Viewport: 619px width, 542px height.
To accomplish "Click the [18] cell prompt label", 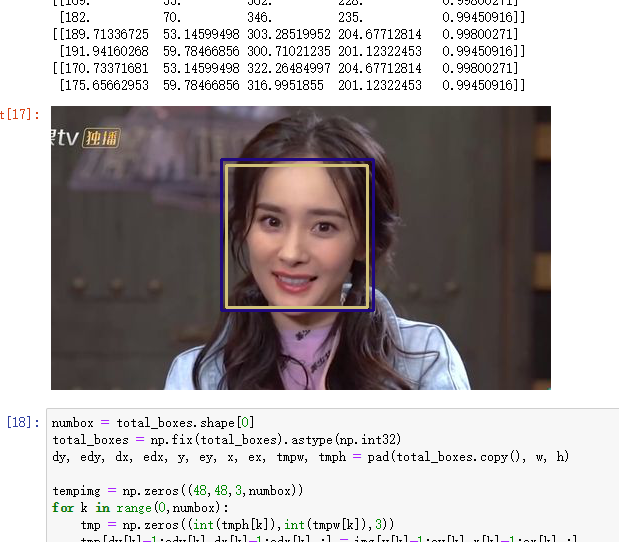I will click(23, 422).
